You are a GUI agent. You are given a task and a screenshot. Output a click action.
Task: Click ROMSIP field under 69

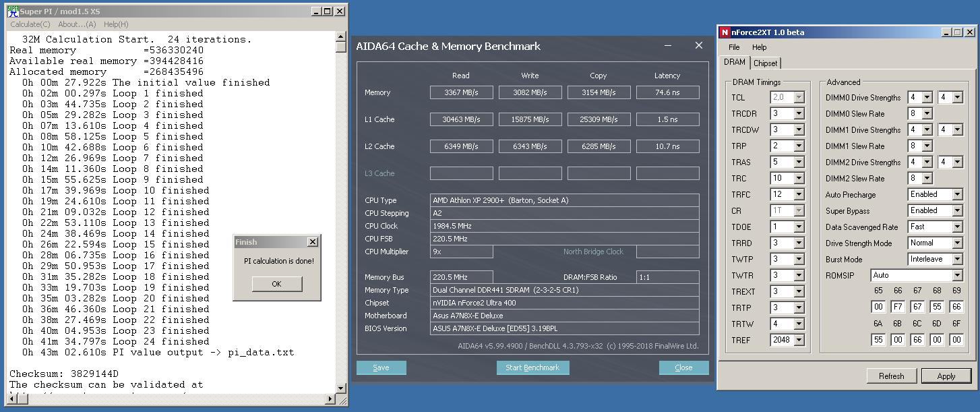(956, 307)
